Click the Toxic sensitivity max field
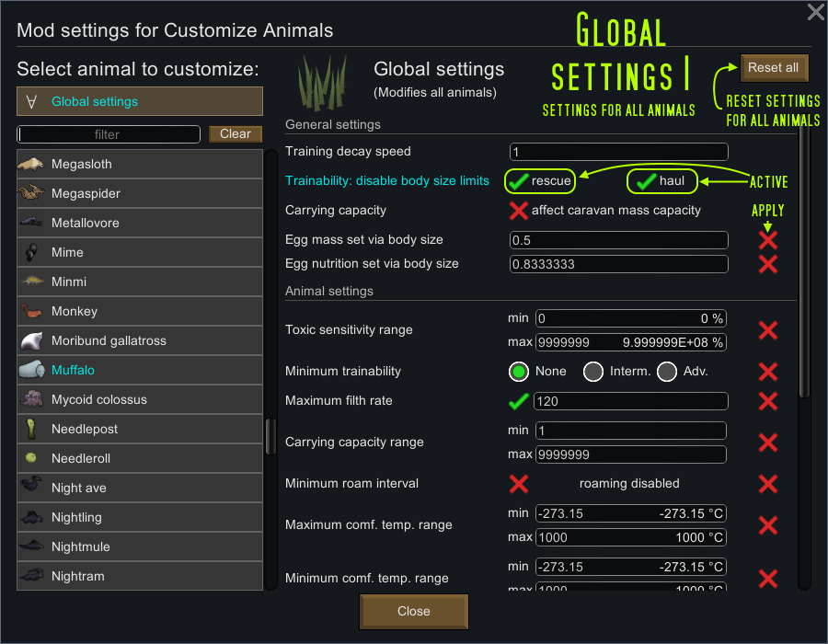This screenshot has width=828, height=644. pos(631,342)
